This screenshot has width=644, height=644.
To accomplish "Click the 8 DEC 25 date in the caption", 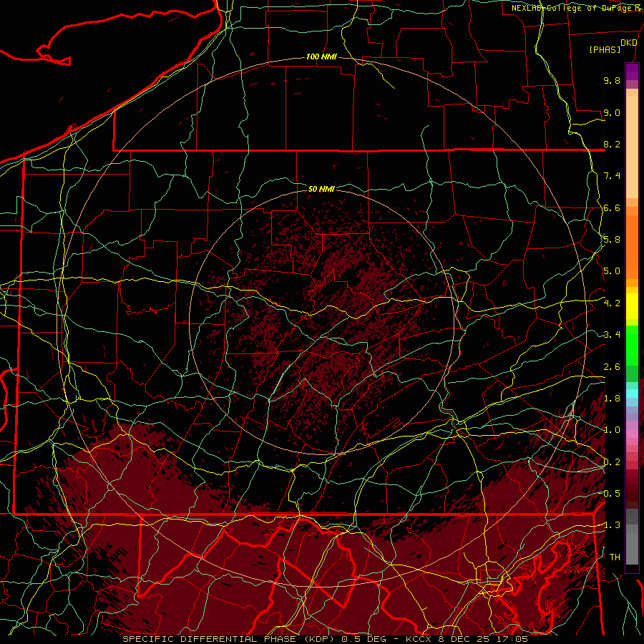I will (x=463, y=639).
